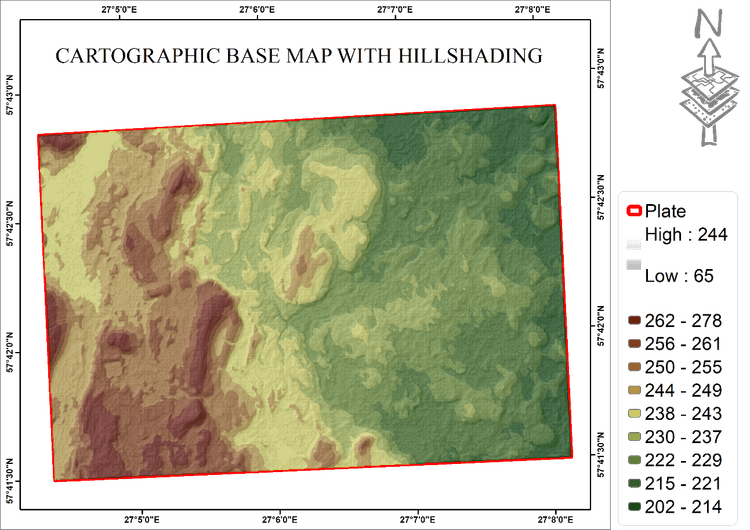
Task: Click the 262 - 278 range label
Action: pos(684,321)
